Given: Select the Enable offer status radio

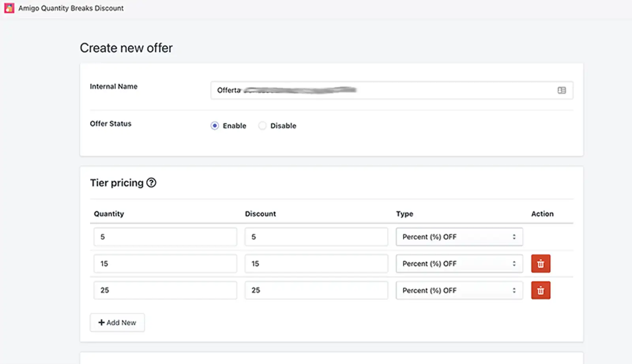Looking at the screenshot, I should click(x=214, y=126).
